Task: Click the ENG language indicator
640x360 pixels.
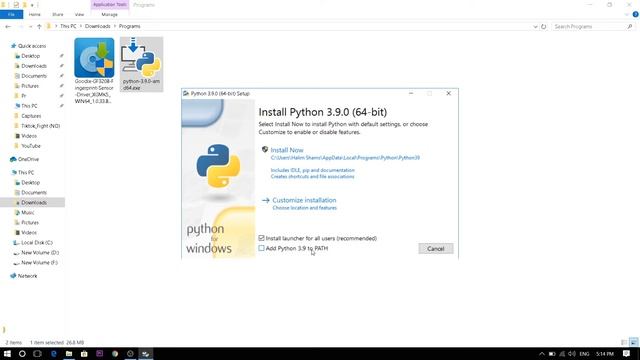Action: click(584, 353)
